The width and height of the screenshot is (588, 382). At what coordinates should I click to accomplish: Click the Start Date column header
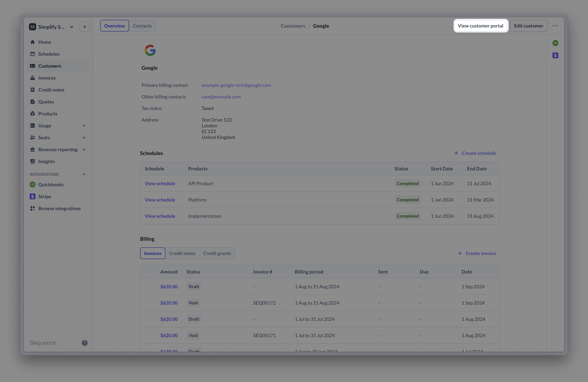(442, 169)
